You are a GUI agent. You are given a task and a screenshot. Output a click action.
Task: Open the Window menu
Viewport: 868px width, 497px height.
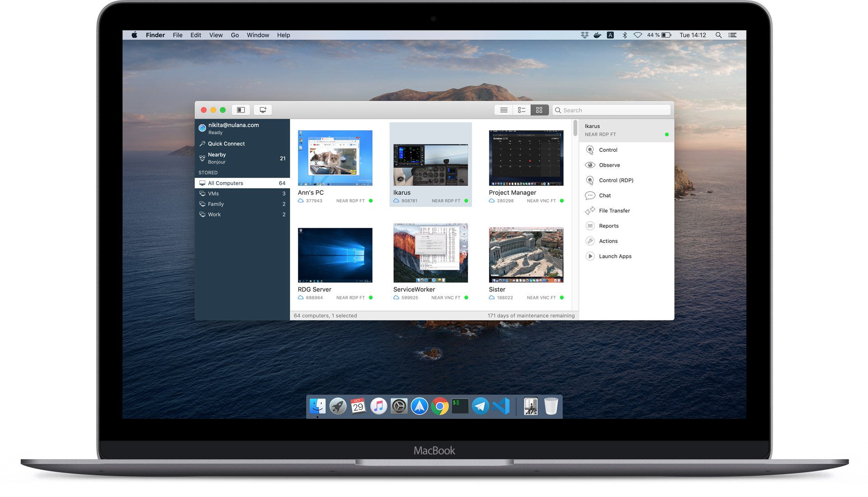coord(258,35)
